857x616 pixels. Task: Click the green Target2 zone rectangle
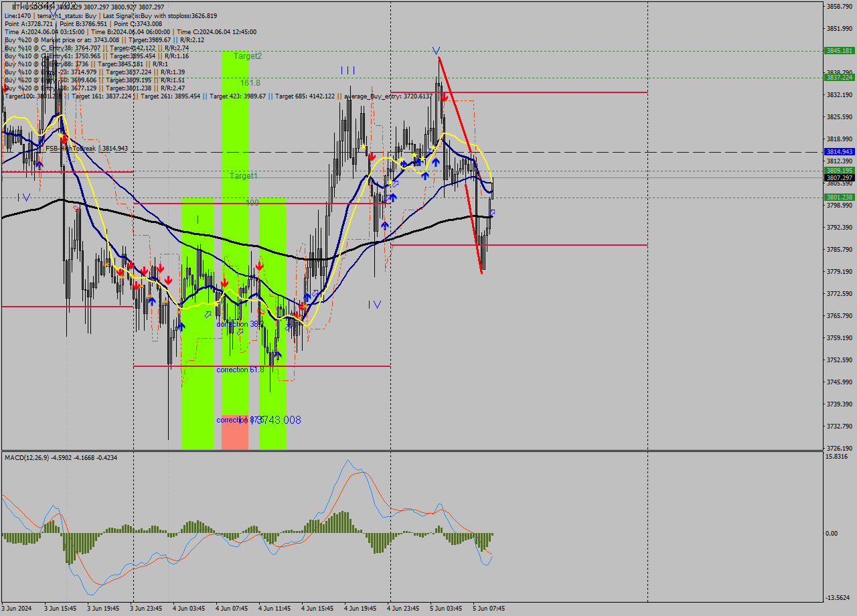236,74
